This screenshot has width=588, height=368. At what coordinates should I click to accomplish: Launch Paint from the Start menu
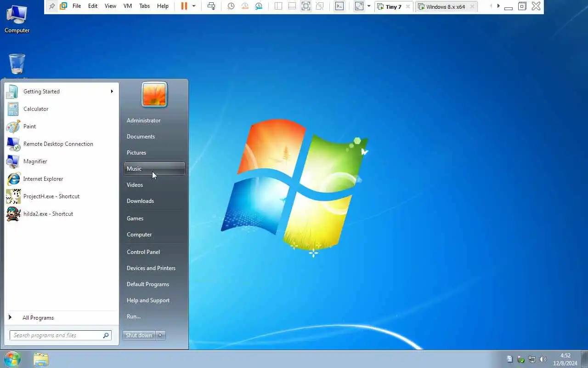(x=62, y=126)
